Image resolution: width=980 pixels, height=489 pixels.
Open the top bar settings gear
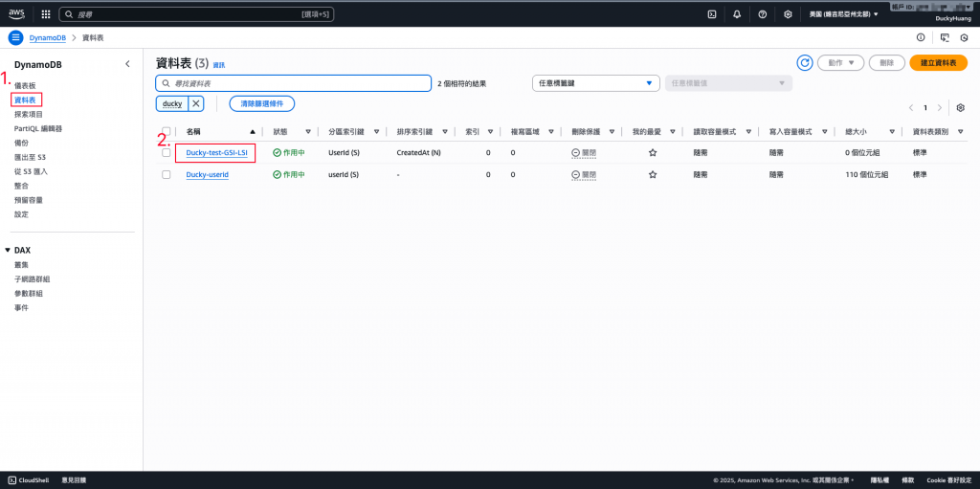[789, 13]
